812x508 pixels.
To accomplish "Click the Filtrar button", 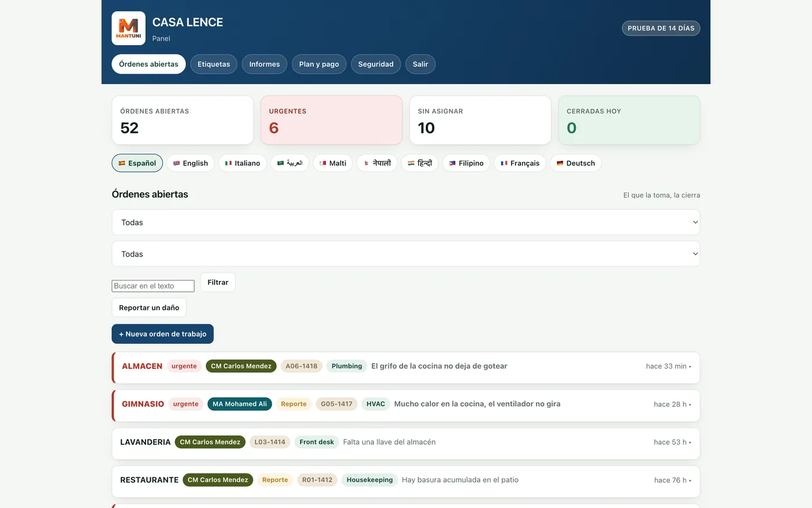I will click(x=217, y=282).
